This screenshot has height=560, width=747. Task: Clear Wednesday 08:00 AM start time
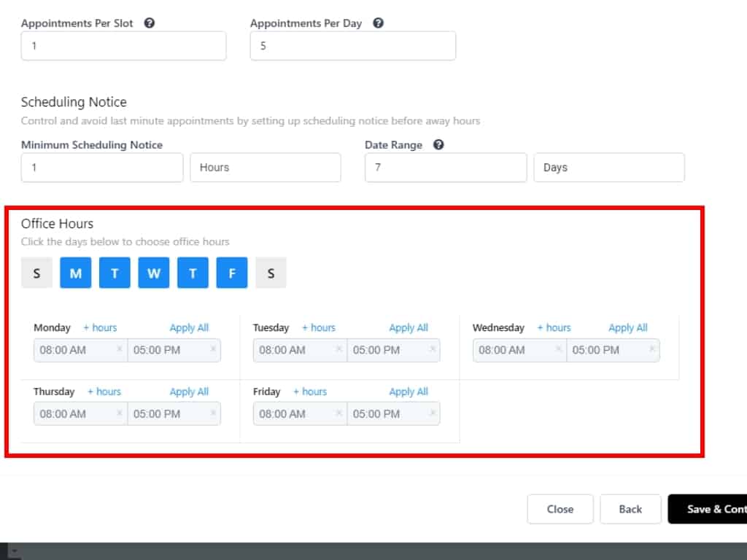click(x=559, y=349)
